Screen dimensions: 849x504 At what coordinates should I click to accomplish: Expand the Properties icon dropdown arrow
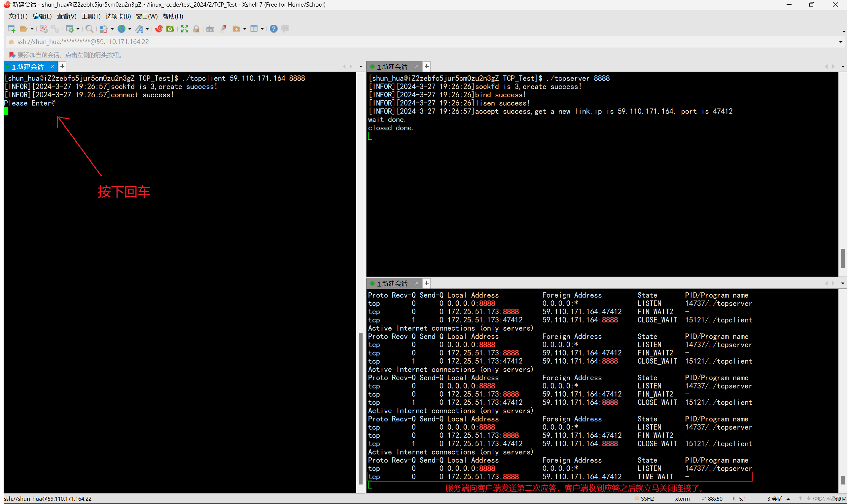point(78,29)
